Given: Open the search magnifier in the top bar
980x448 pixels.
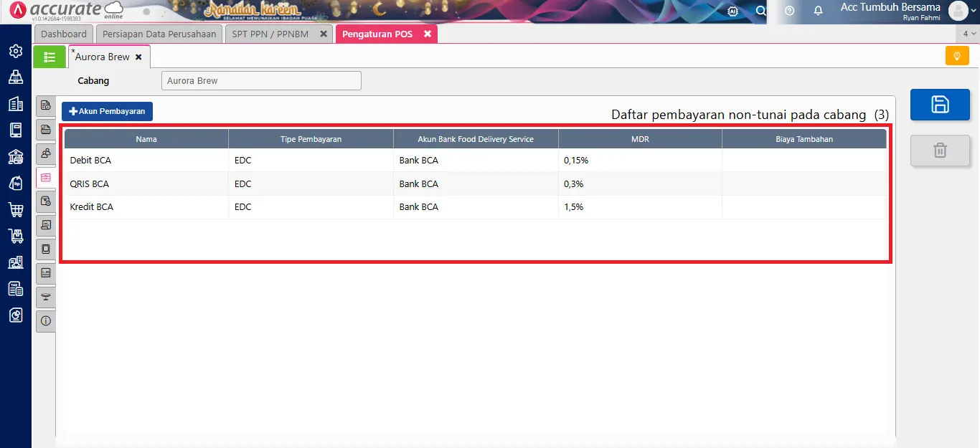Looking at the screenshot, I should [x=761, y=11].
